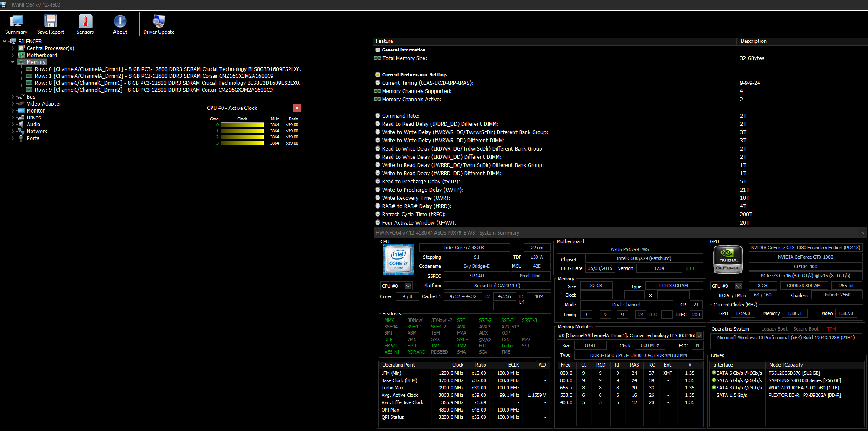Click the Network tree icon
Image resolution: width=868 pixels, height=431 pixels.
21,132
